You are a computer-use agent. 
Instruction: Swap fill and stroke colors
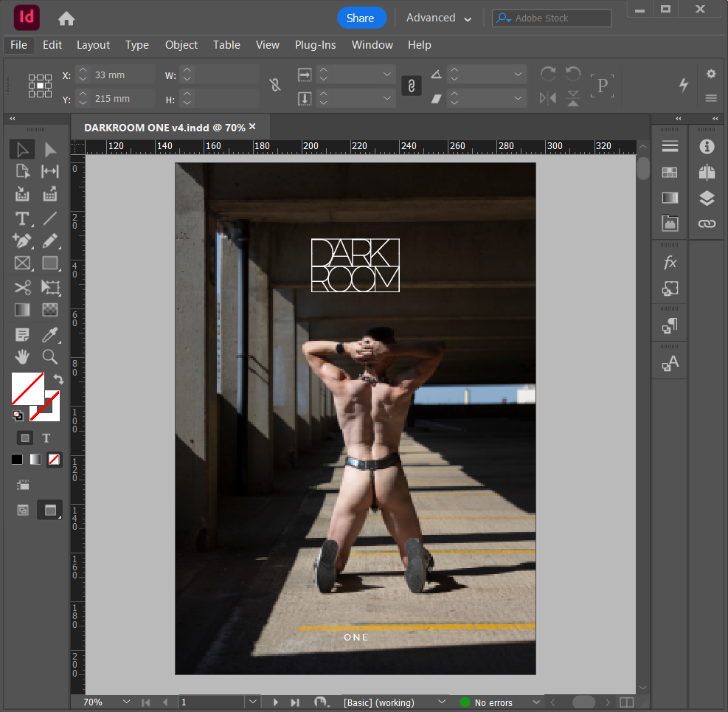pyautogui.click(x=58, y=379)
